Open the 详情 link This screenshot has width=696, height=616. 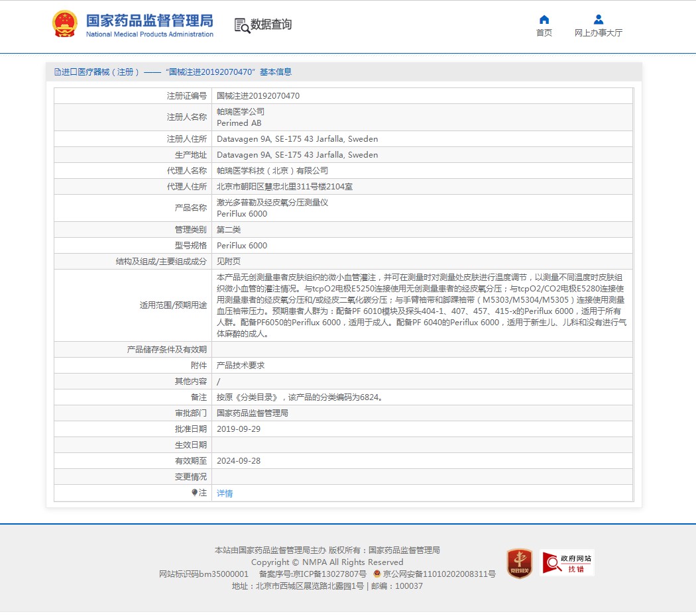(225, 493)
